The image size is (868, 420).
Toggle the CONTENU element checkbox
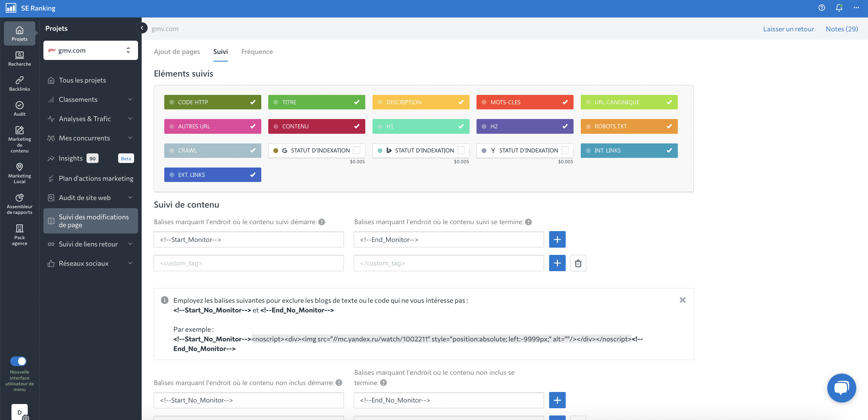click(357, 126)
